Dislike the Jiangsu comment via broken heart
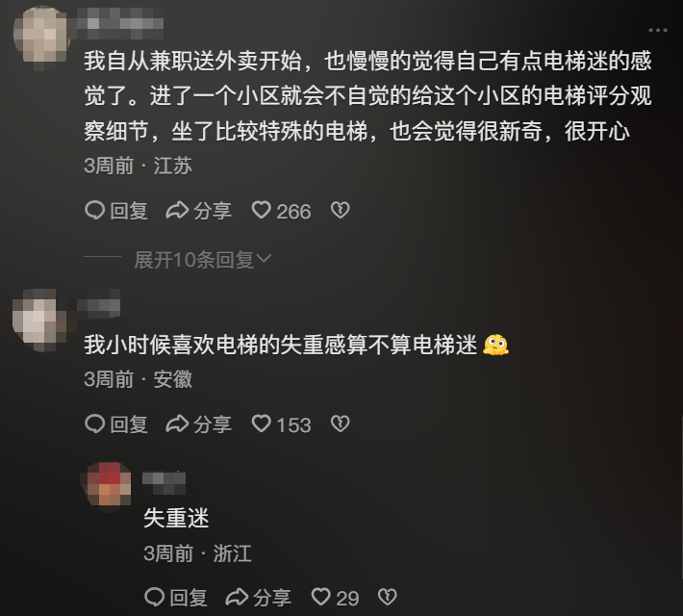This screenshot has width=683, height=616. [340, 211]
